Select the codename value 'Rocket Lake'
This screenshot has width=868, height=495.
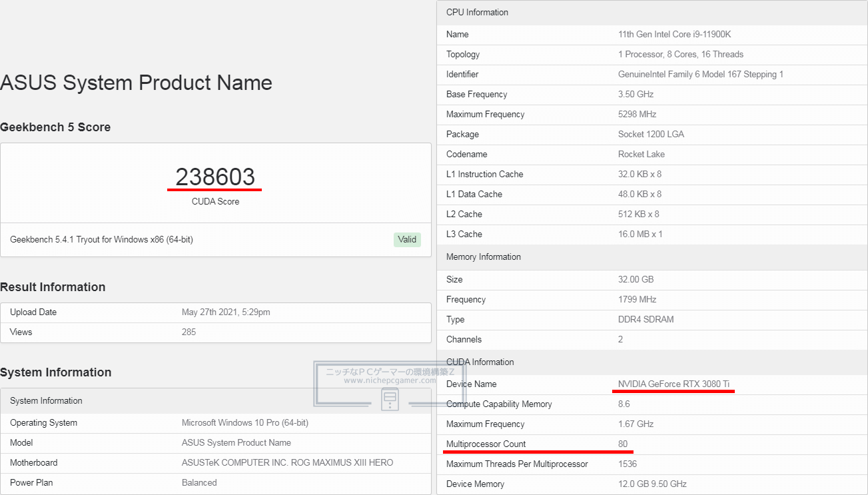coord(642,155)
